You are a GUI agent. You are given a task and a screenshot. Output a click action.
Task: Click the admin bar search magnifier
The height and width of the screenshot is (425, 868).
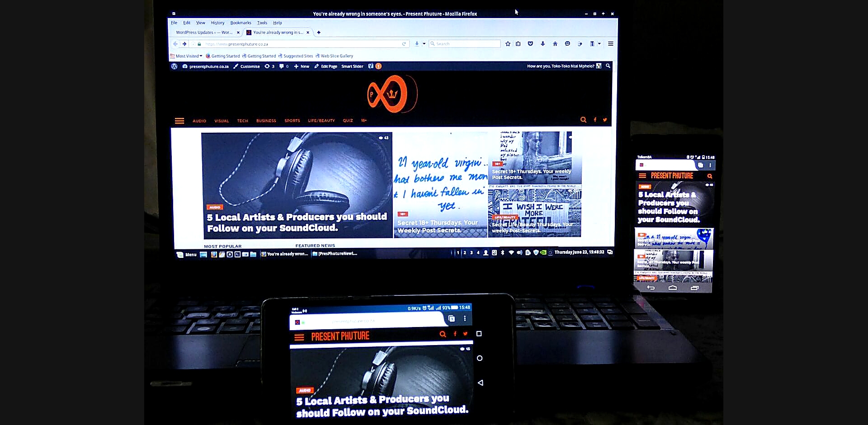(x=608, y=66)
